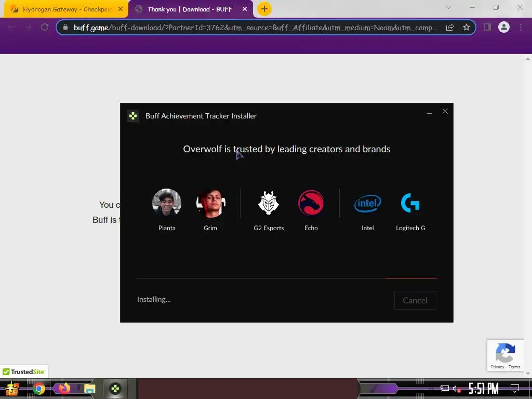Click the G2 Esports label
532x399 pixels.
click(269, 228)
